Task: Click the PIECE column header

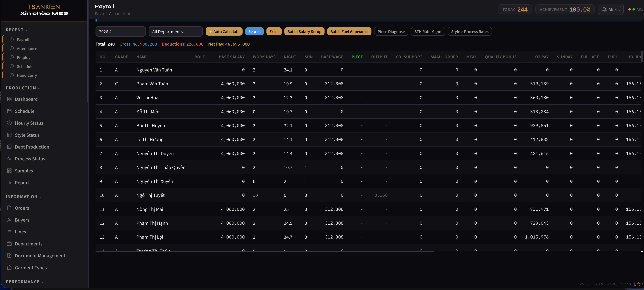Action: click(x=357, y=57)
